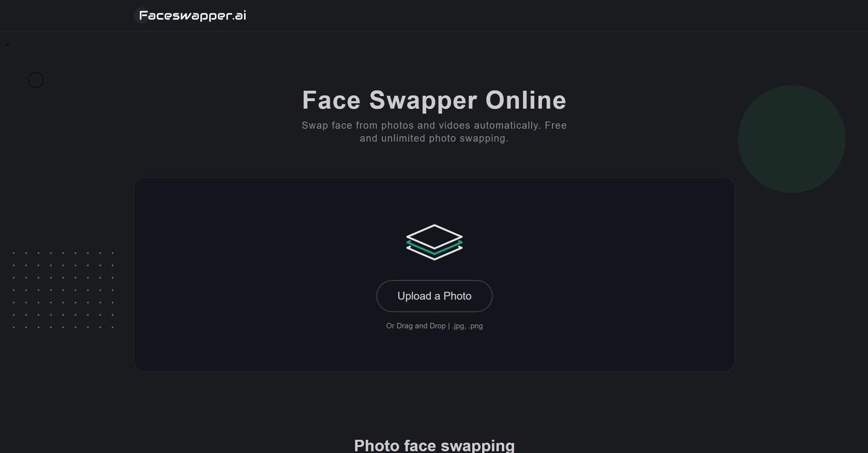Click the stacked layers upload icon
Image resolution: width=868 pixels, height=453 pixels.
click(x=434, y=242)
